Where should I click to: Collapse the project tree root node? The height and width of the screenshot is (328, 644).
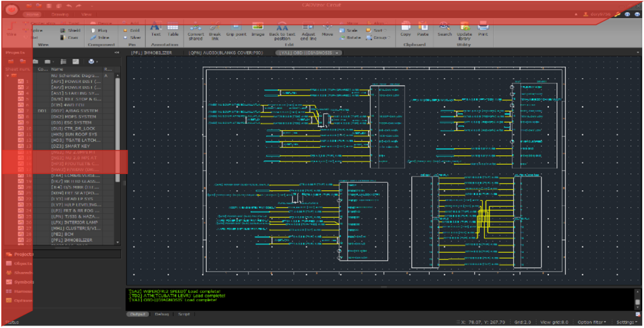(8, 75)
